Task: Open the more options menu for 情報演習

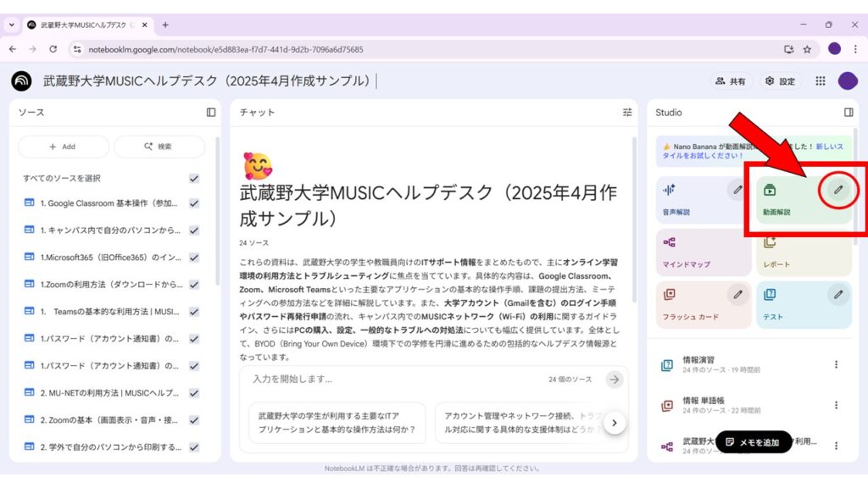Action: [836, 365]
